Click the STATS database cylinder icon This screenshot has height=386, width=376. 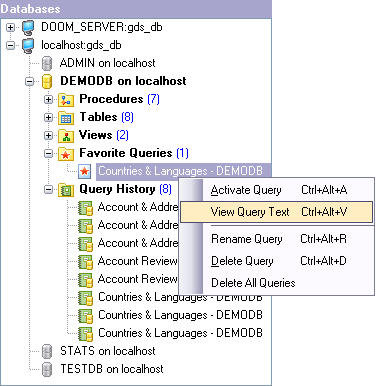click(47, 351)
